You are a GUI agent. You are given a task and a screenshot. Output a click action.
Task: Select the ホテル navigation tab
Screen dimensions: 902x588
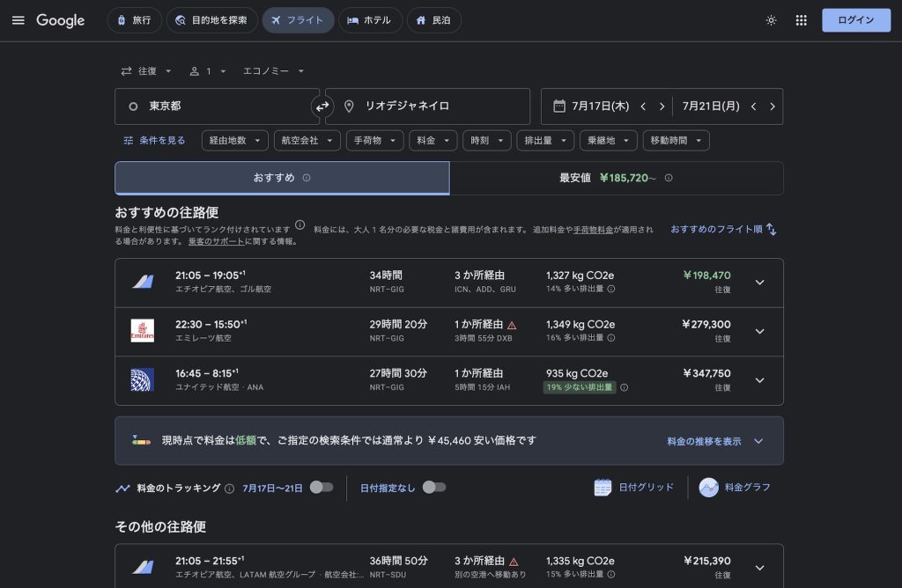click(369, 20)
